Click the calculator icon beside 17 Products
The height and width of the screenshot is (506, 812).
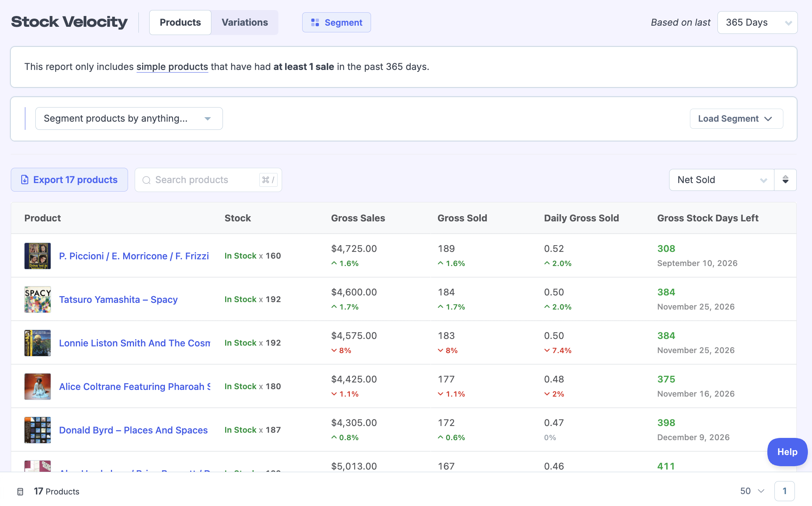(x=20, y=491)
